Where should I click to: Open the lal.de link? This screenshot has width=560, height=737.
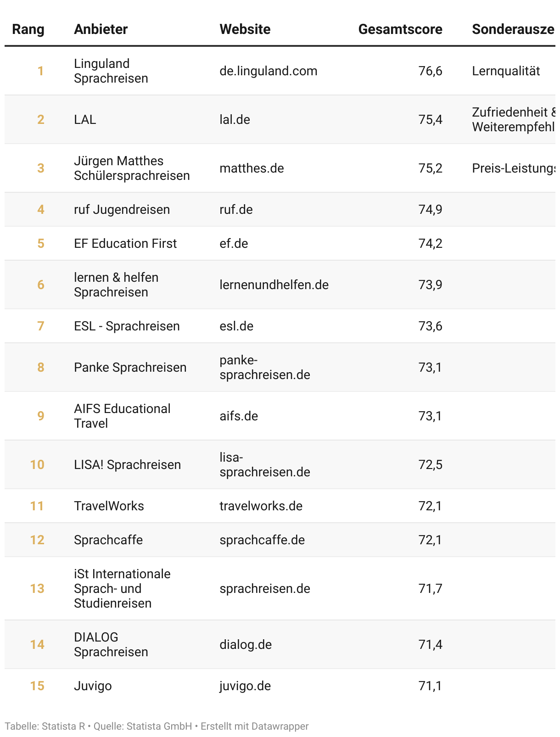(235, 120)
